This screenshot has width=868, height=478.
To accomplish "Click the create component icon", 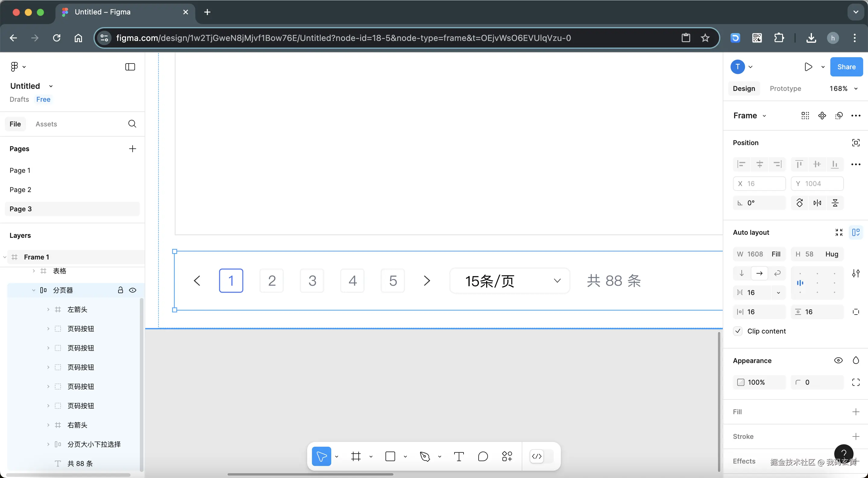I will (x=822, y=116).
